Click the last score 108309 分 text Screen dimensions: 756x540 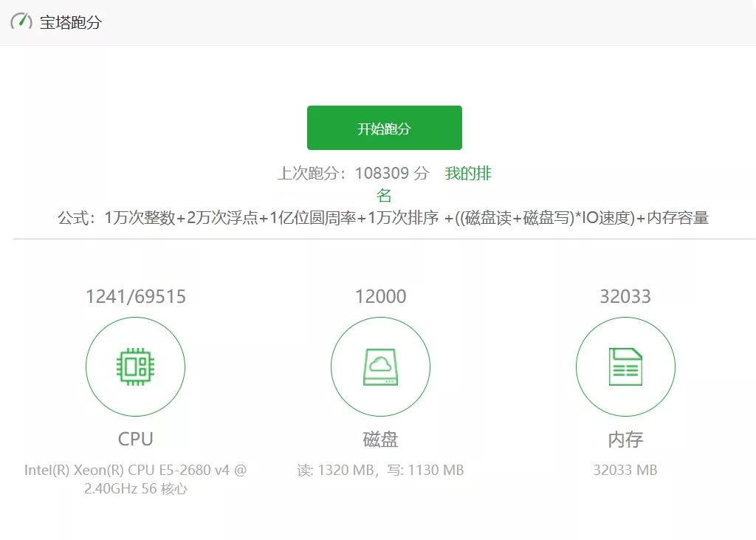[391, 174]
